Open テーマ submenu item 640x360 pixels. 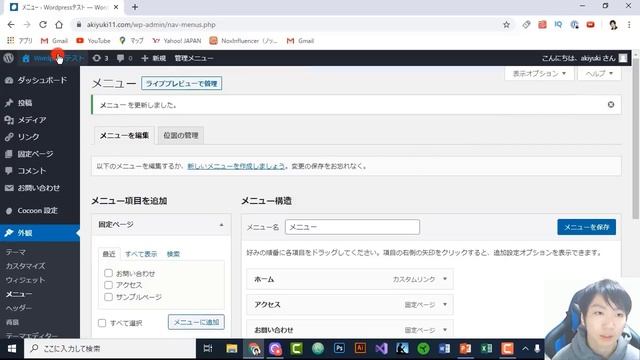(16, 252)
